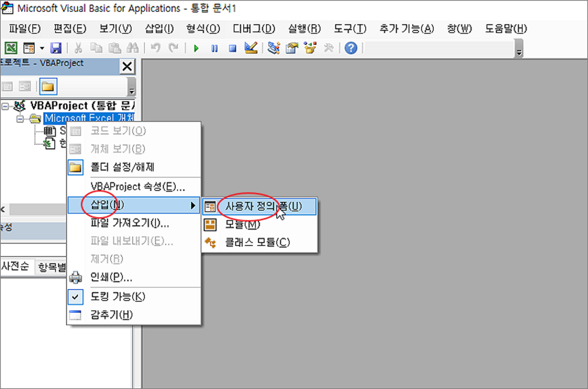Click the Redo arrow icon
This screenshot has width=588, height=389.
click(x=174, y=48)
